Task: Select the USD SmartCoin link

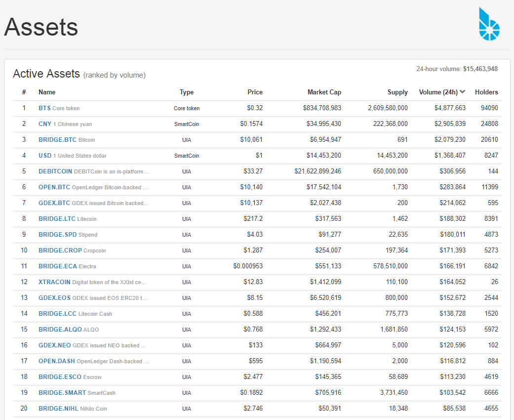Action: (x=45, y=155)
